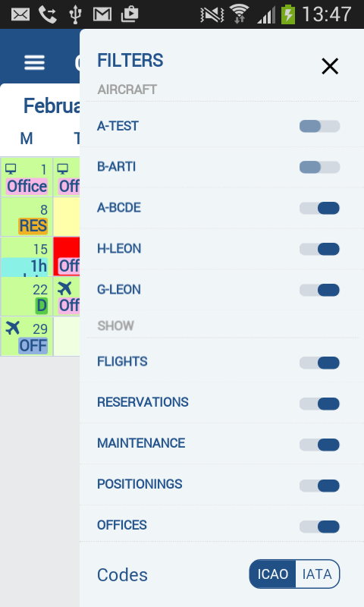
Task: Tap the airplane icon beside day 22
Action: [x=64, y=288]
